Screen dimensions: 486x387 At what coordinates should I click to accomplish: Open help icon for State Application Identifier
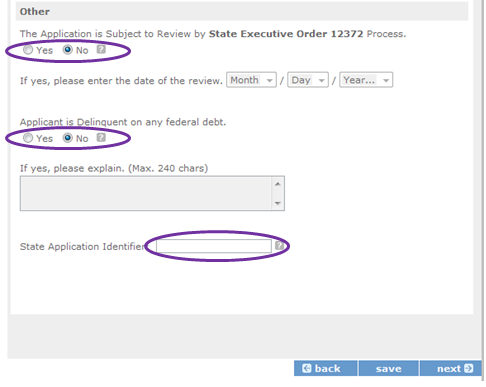pyautogui.click(x=279, y=246)
